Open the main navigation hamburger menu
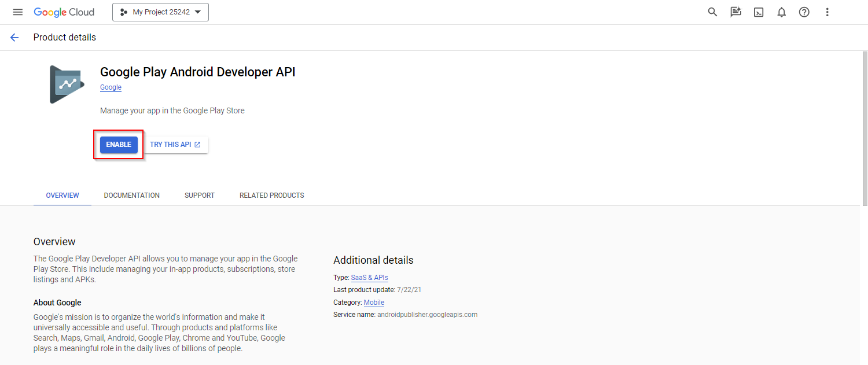The image size is (868, 365). 17,12
